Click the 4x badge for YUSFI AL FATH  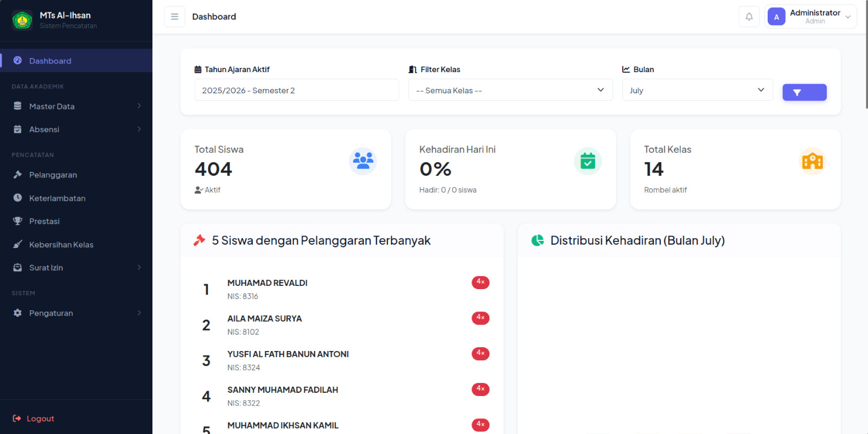pos(481,353)
